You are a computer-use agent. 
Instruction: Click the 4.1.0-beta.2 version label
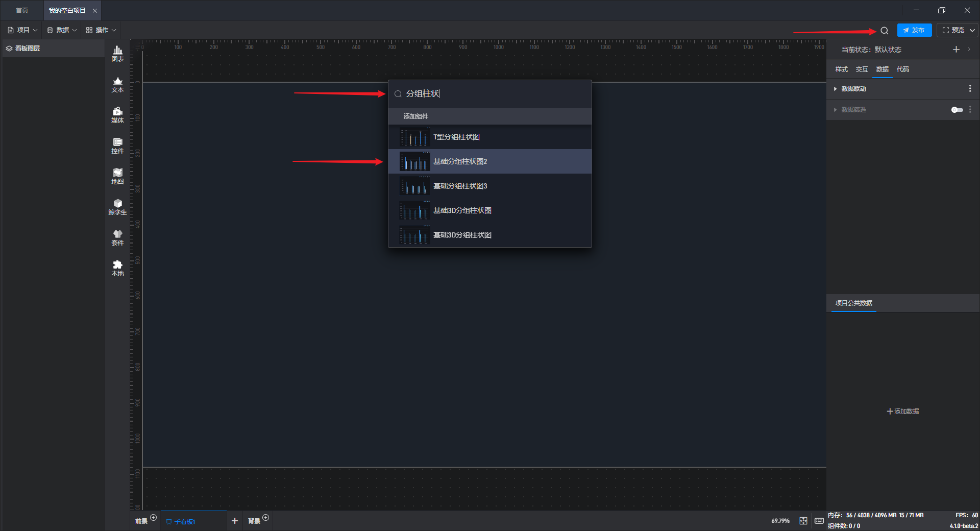[x=964, y=526]
